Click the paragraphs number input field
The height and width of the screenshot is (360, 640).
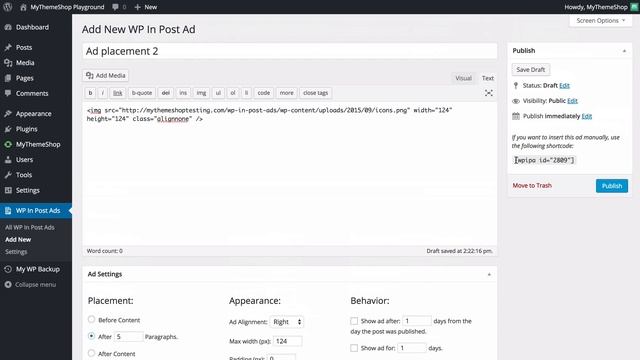pos(129,336)
